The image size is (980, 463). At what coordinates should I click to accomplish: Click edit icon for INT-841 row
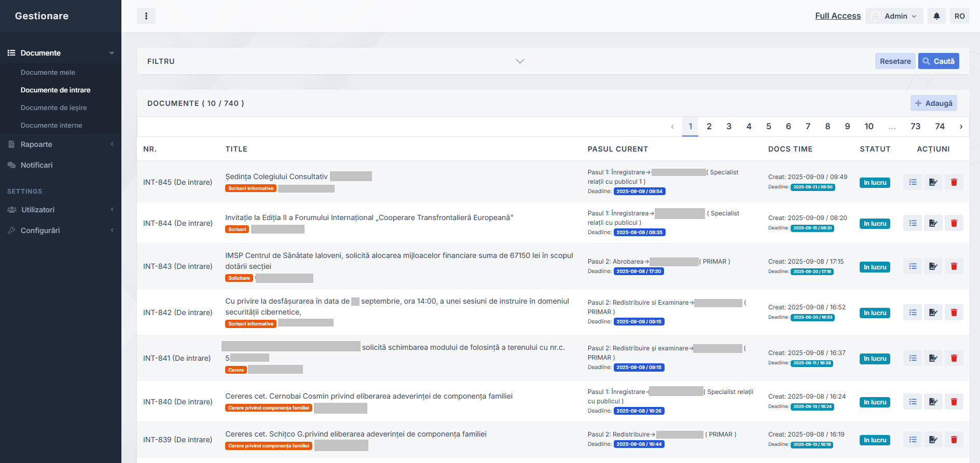(x=933, y=358)
